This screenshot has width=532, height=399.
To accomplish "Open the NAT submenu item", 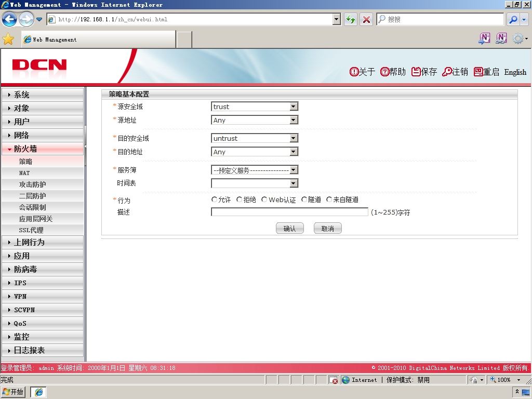I will pos(43,173).
